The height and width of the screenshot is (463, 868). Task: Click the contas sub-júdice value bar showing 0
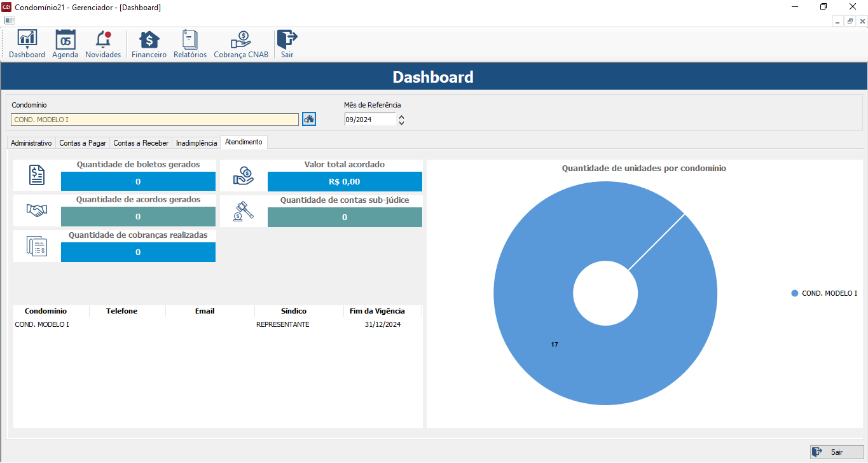pos(345,217)
